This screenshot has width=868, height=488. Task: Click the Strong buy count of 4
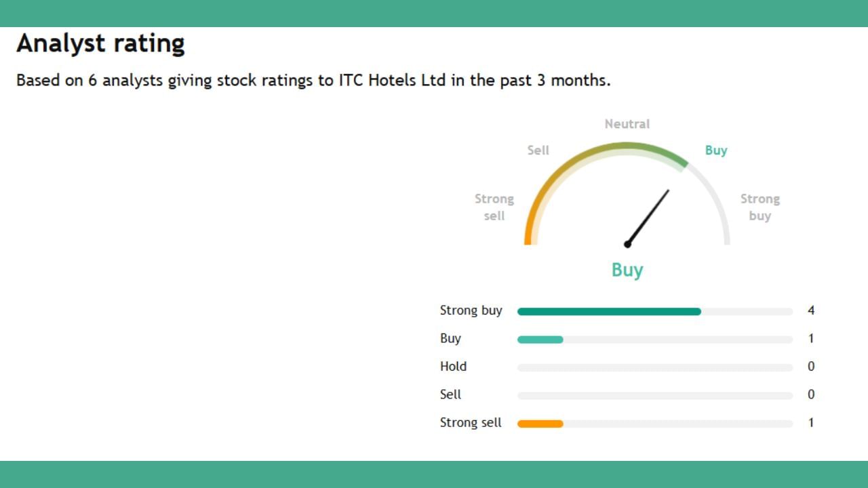(x=811, y=310)
